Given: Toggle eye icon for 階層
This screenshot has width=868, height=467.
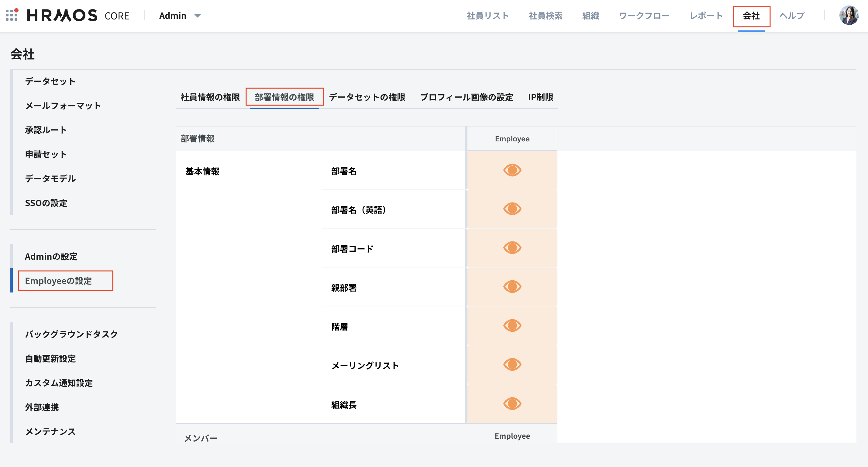Looking at the screenshot, I should pyautogui.click(x=512, y=326).
